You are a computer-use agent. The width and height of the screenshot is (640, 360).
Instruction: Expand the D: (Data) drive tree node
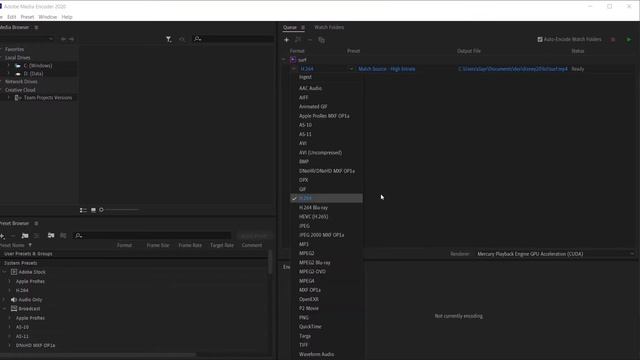[9, 74]
